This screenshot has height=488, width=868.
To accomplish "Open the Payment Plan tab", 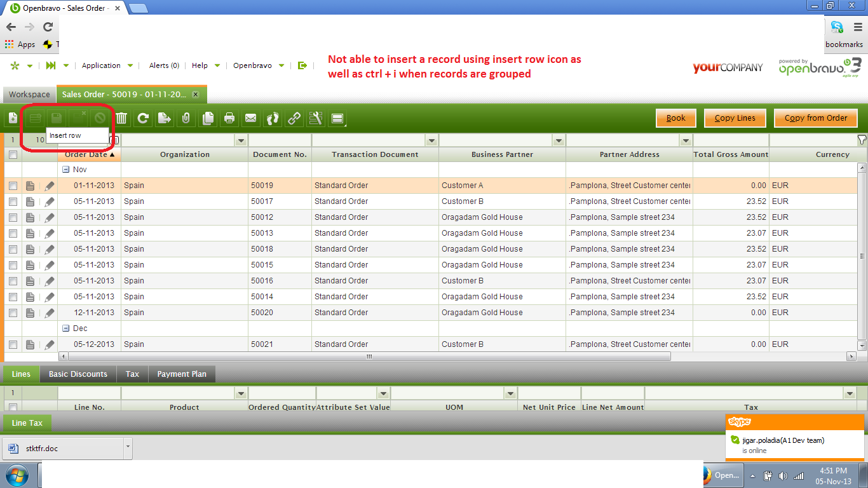I will click(182, 374).
